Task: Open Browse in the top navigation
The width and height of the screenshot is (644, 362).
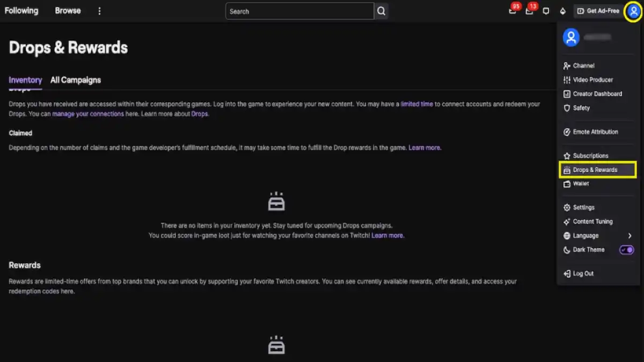Action: click(68, 11)
